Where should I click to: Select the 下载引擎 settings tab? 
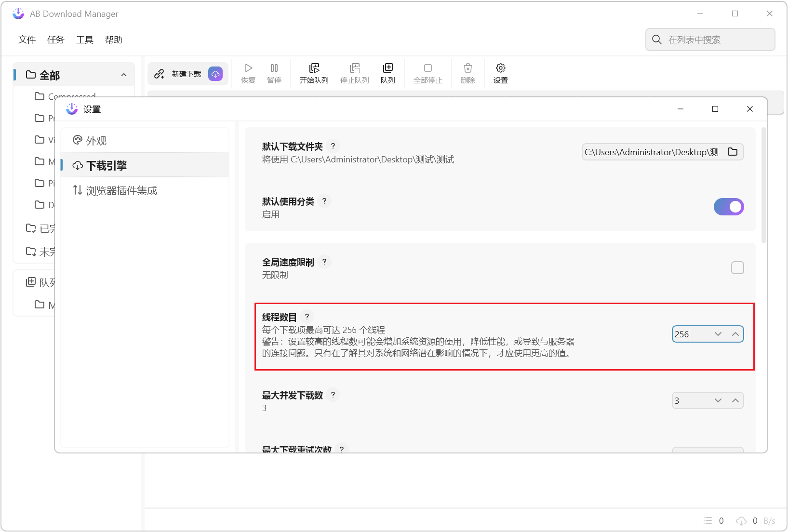145,165
